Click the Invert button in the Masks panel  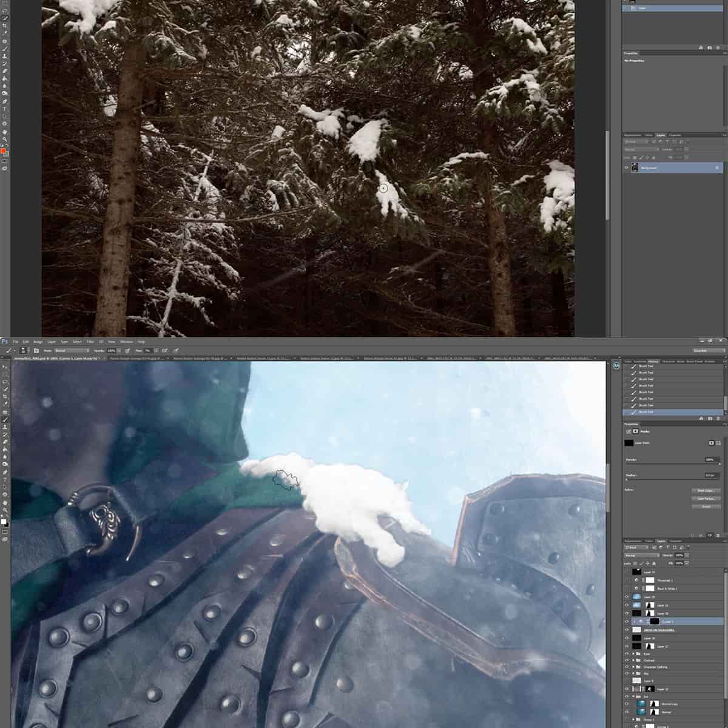(706, 507)
